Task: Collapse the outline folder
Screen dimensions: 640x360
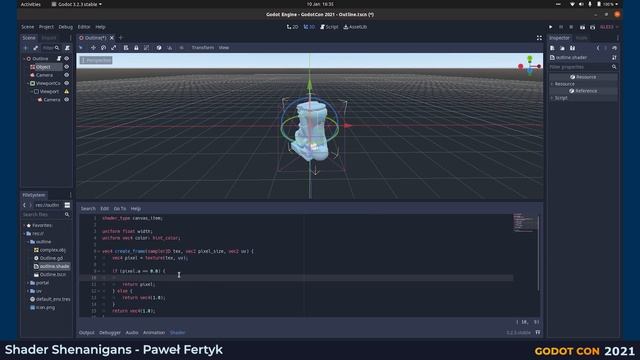Action: tap(28, 242)
